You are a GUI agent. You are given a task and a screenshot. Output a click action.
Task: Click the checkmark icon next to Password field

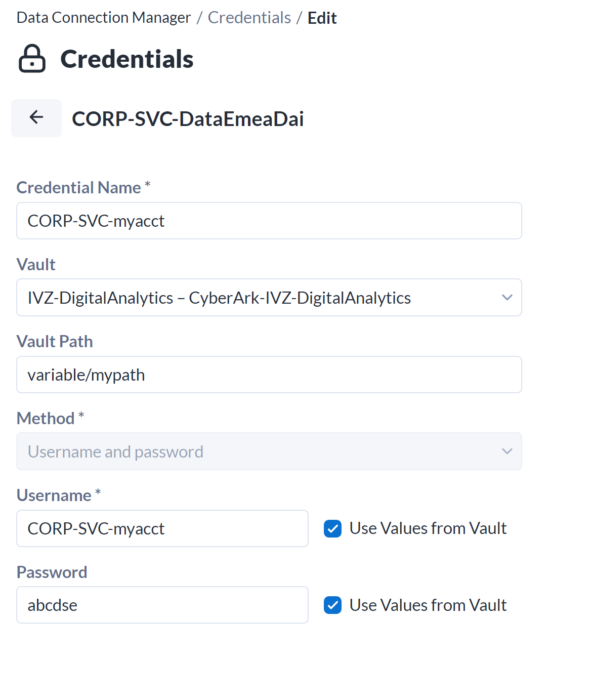332,605
